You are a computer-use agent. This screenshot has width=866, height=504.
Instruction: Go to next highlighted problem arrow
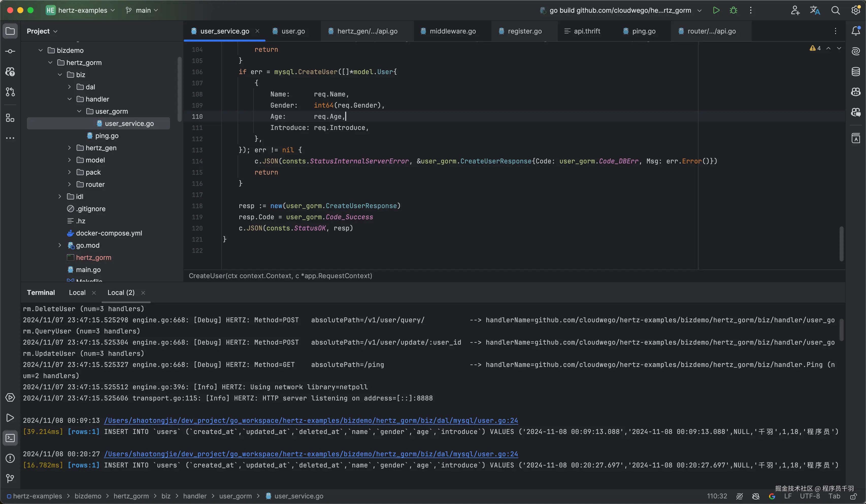(x=839, y=48)
